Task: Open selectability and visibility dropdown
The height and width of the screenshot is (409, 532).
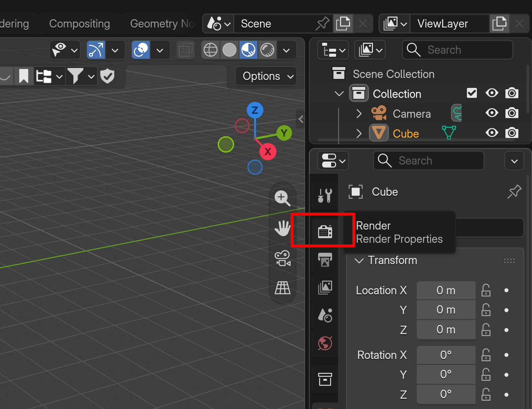Action: point(65,50)
